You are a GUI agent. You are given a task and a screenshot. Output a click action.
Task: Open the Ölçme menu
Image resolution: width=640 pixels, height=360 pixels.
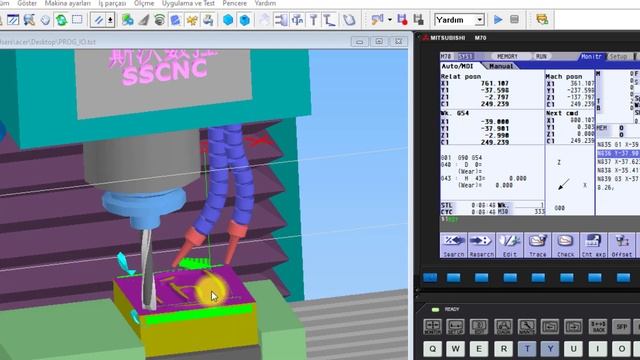(x=144, y=3)
